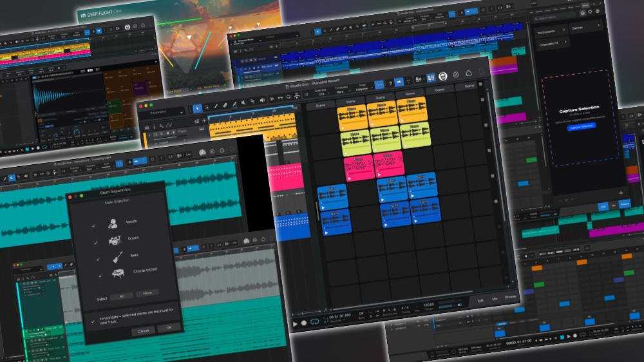Image resolution: width=644 pixels, height=362 pixels.
Task: Click the Play button in the transport bar
Action: [295, 324]
